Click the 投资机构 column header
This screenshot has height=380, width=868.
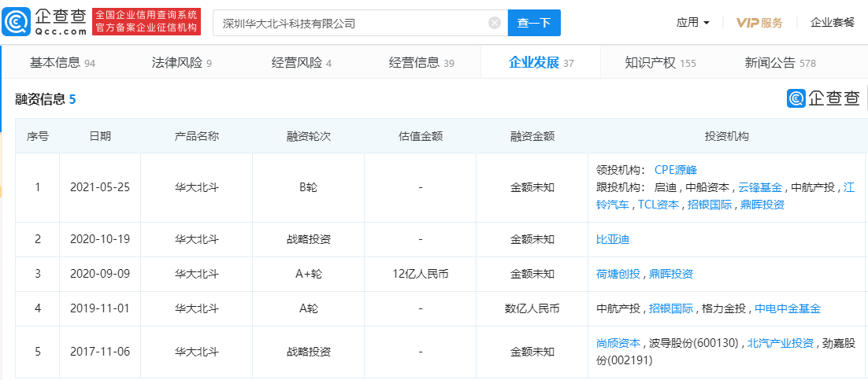click(727, 137)
